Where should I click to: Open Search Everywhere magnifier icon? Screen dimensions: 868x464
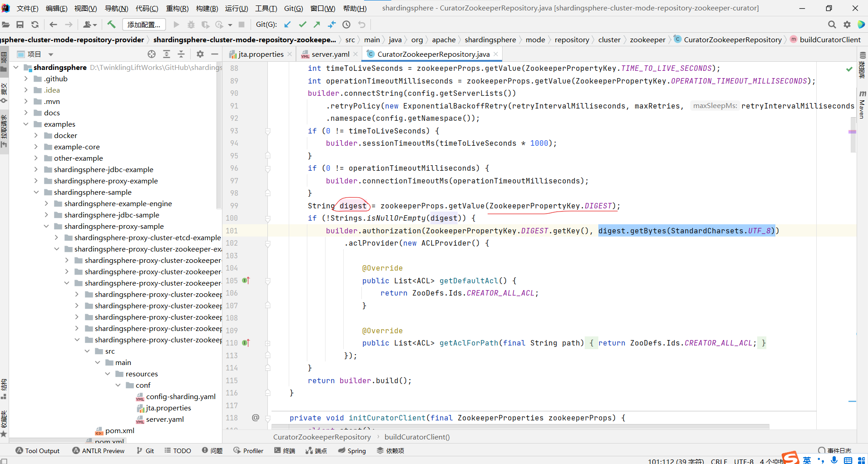pos(832,25)
